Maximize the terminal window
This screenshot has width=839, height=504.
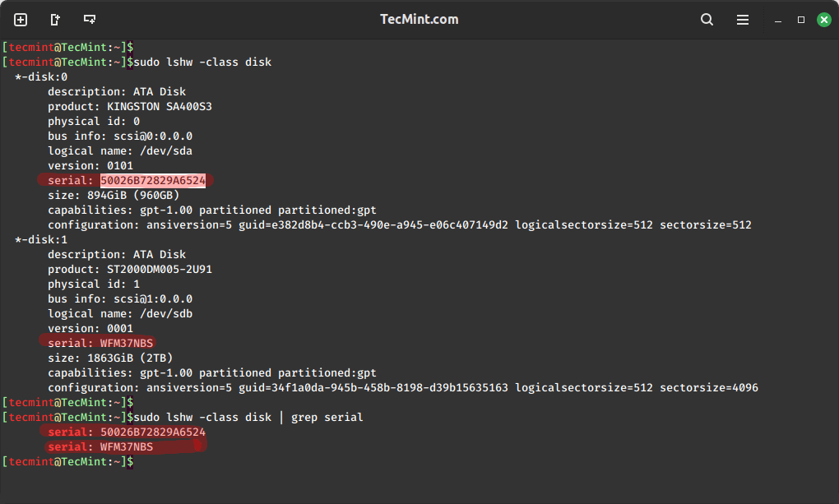pos(801,20)
